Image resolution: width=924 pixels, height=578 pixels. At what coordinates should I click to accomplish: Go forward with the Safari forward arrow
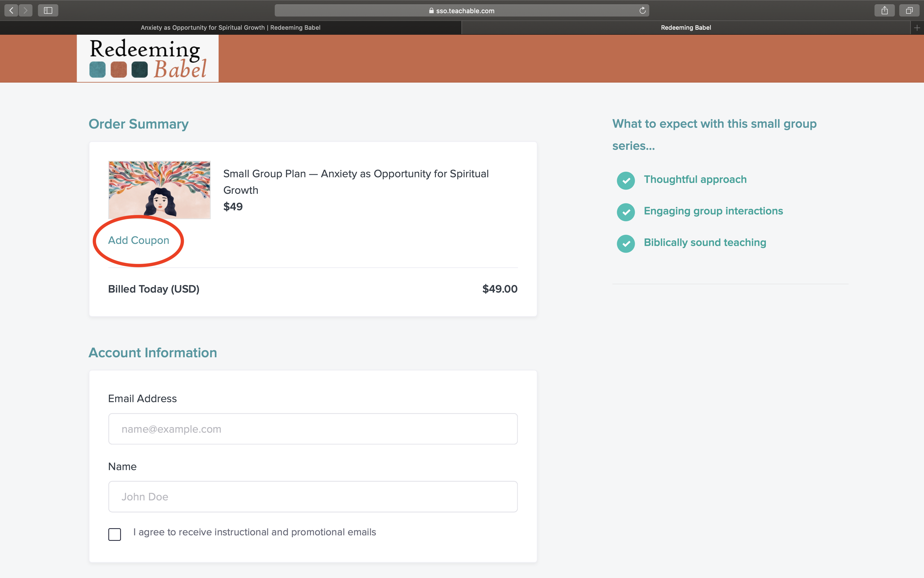coord(26,10)
